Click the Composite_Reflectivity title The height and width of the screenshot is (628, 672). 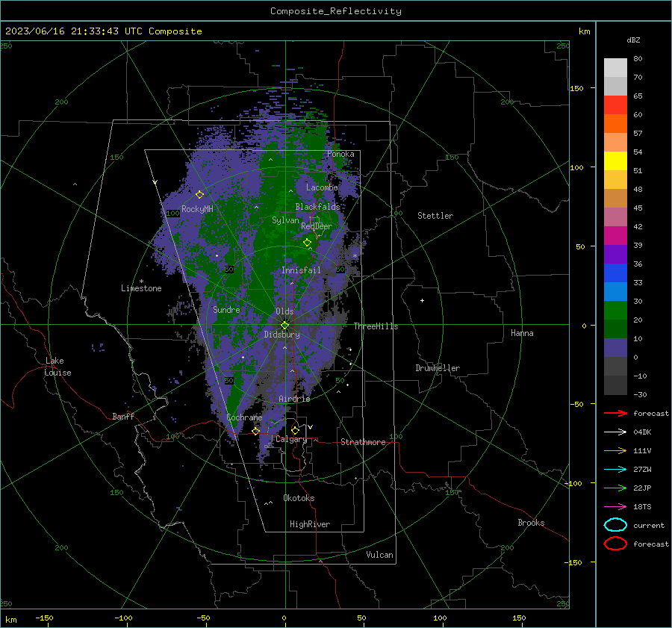[336, 11]
